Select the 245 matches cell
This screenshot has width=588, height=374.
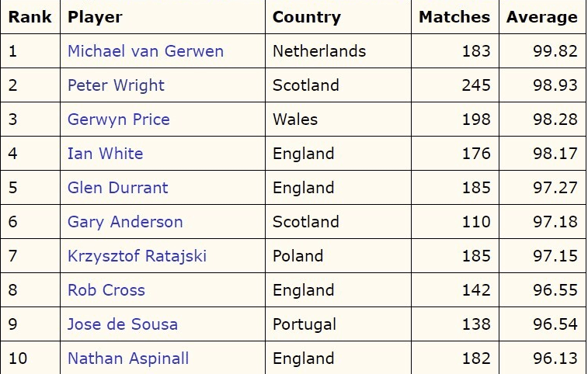(475, 85)
